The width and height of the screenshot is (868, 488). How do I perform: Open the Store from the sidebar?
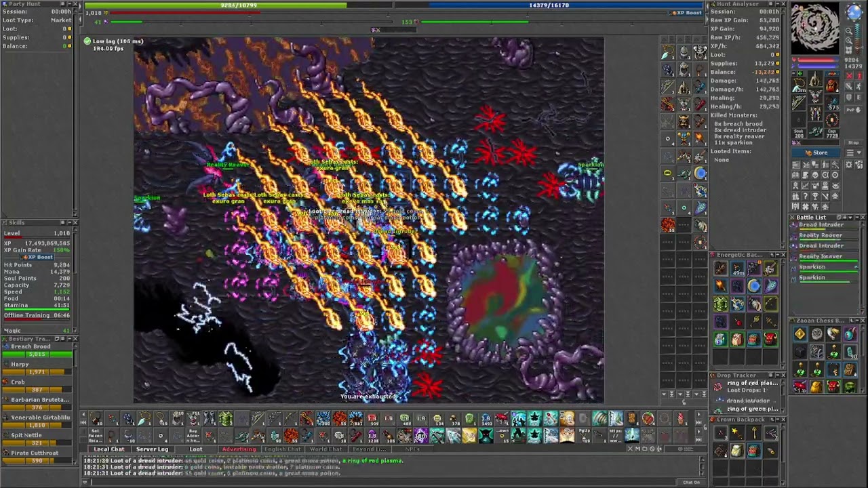[x=816, y=152]
